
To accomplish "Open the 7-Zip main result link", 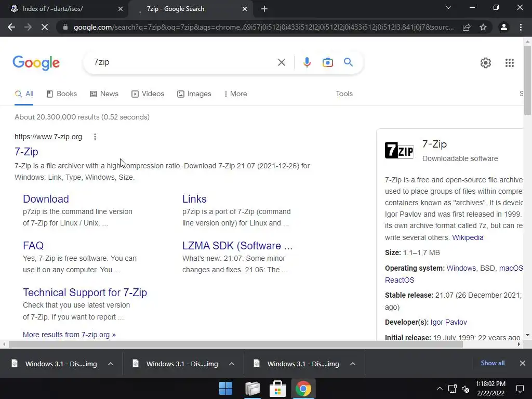I will tap(26, 152).
